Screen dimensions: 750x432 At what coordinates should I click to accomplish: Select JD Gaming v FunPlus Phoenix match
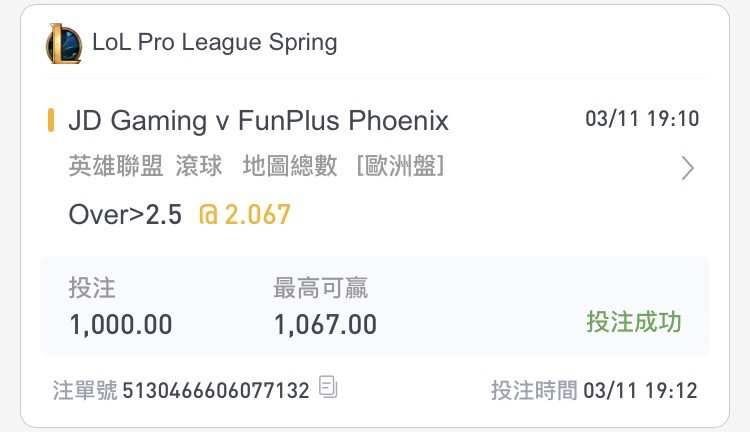coord(258,120)
